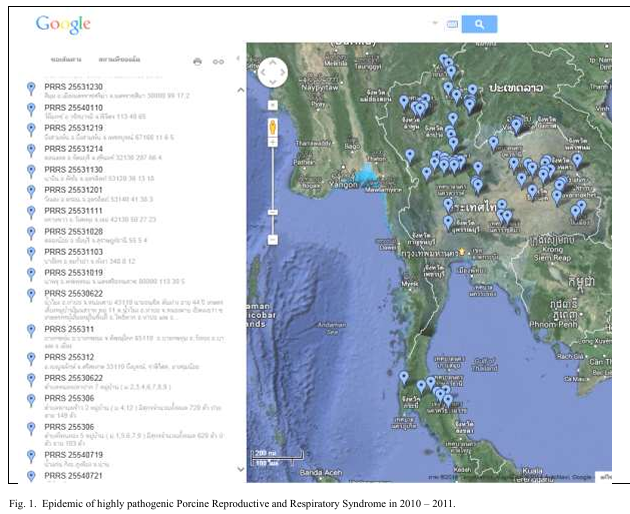630x514 pixels.
Task: Click the chain link share icon
Action: [x=218, y=61]
